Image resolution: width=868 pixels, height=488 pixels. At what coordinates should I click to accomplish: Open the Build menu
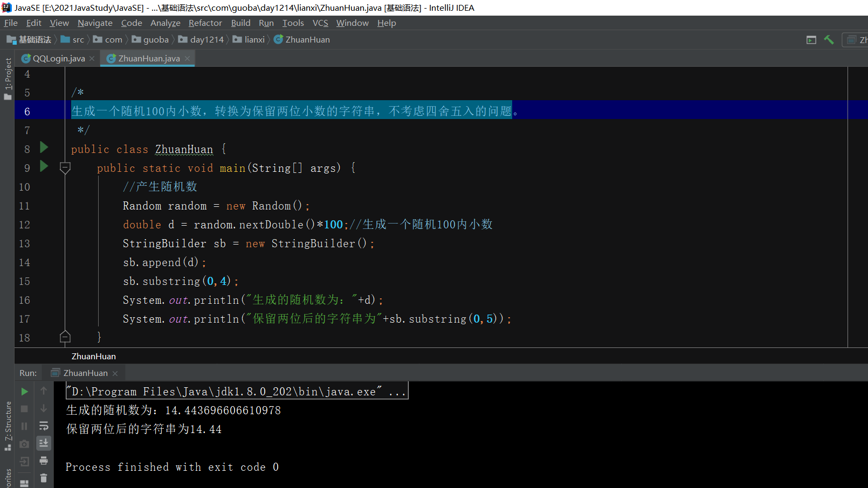[240, 23]
